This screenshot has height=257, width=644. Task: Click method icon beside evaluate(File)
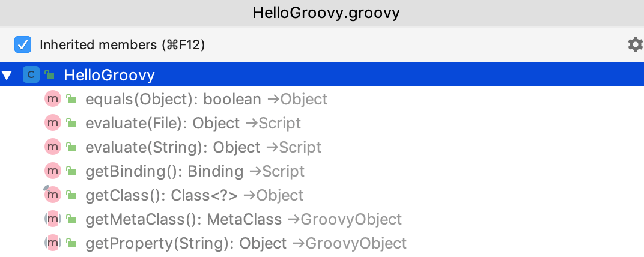[x=52, y=123]
